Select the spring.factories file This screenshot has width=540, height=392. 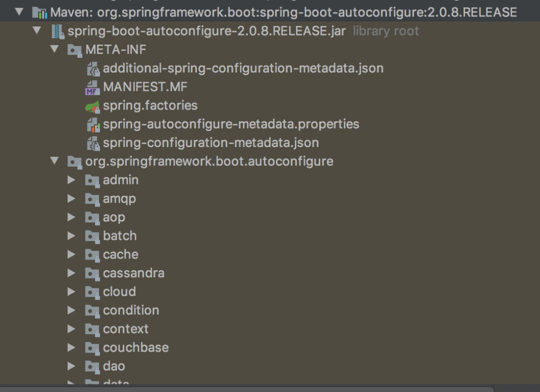(150, 106)
